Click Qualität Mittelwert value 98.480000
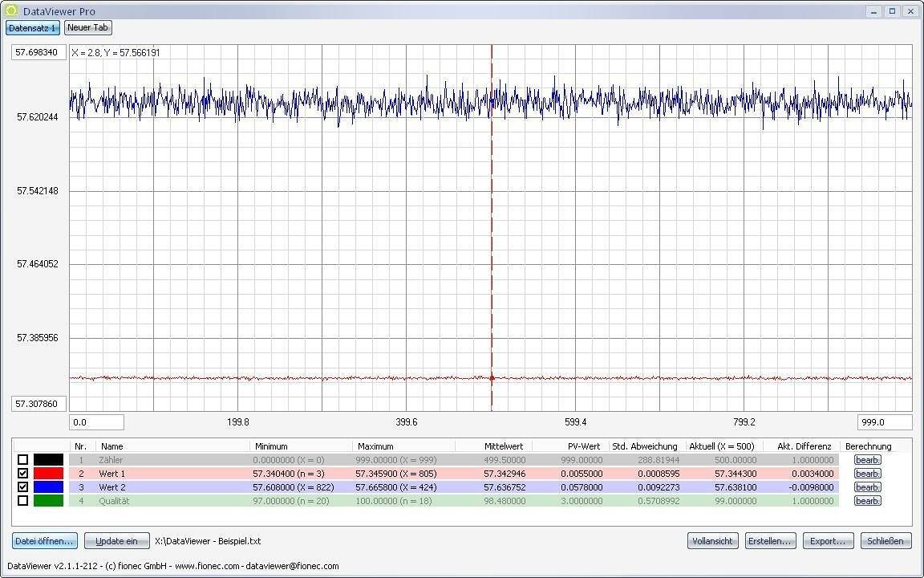This screenshot has width=924, height=578. pos(505,501)
